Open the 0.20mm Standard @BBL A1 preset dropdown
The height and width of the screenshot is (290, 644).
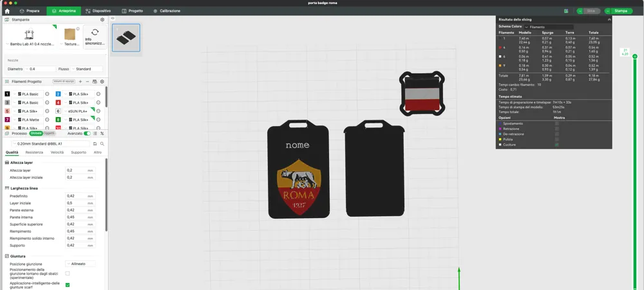point(50,144)
